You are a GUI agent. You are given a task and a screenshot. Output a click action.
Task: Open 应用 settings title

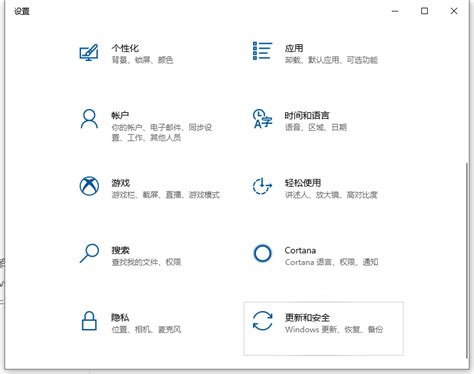(x=294, y=48)
